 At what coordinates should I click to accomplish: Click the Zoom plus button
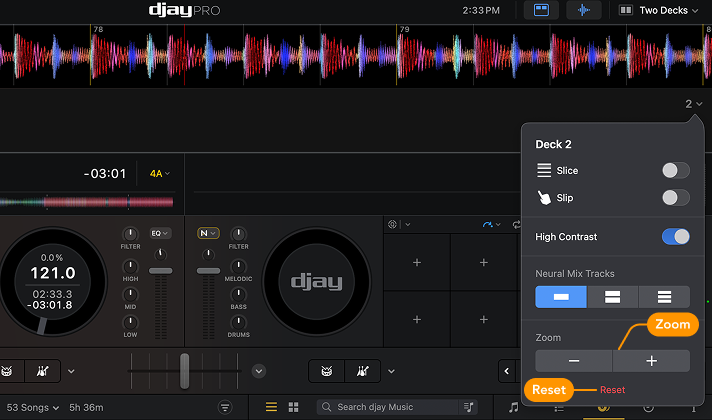pos(651,361)
